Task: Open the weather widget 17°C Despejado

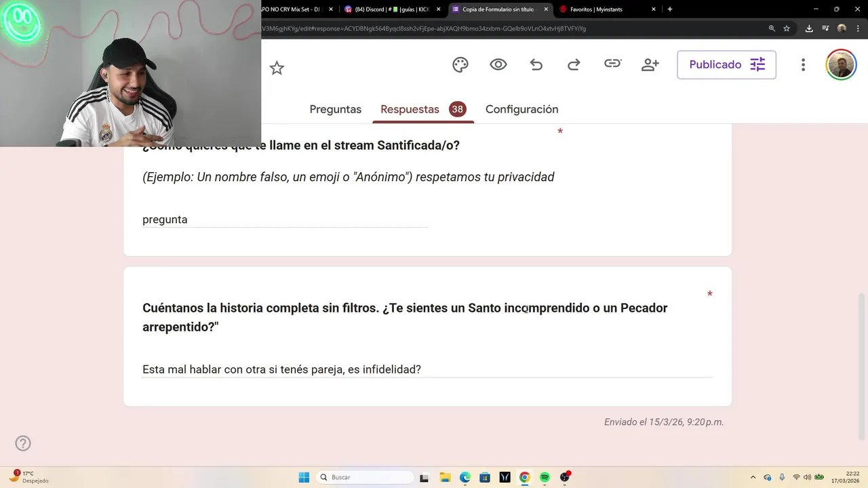Action: pos(28,477)
